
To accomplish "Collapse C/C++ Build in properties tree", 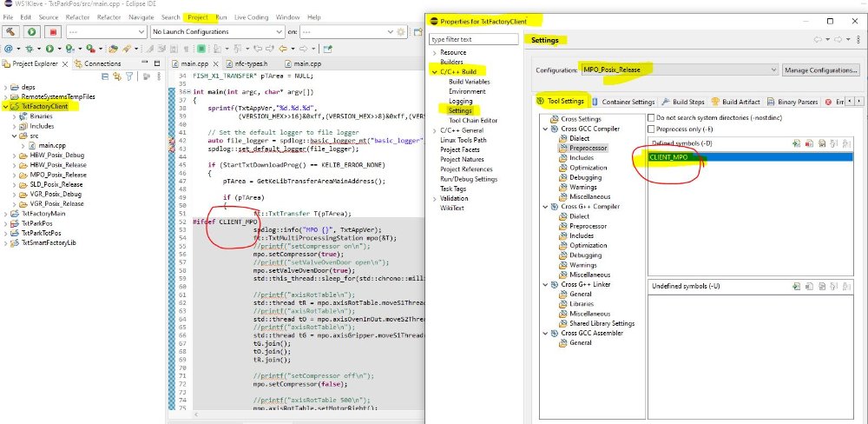I will click(x=435, y=72).
